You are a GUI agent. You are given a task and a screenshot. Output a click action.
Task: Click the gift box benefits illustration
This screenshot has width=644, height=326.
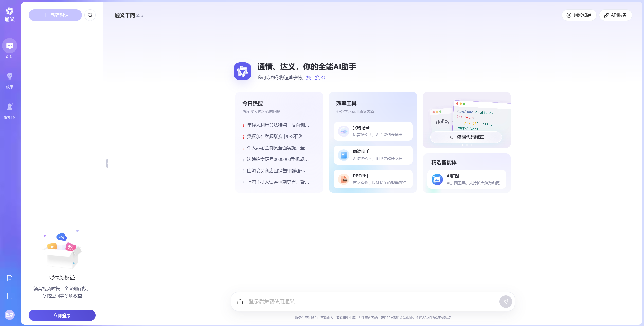click(x=62, y=249)
